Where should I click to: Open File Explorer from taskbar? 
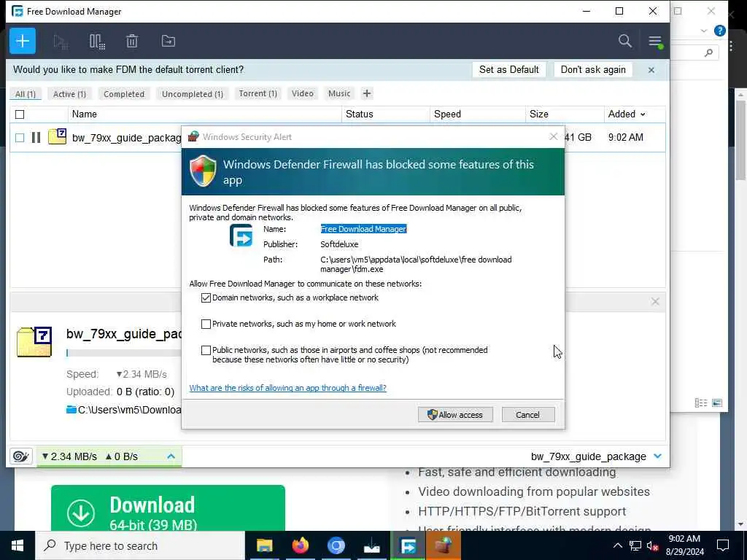point(264,545)
